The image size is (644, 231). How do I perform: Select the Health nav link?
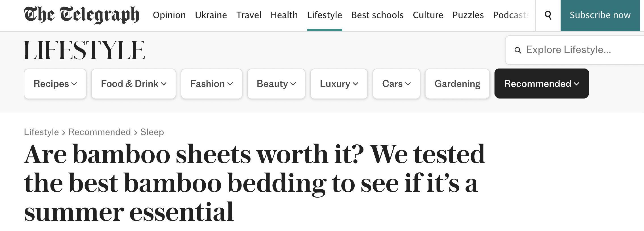tap(284, 15)
